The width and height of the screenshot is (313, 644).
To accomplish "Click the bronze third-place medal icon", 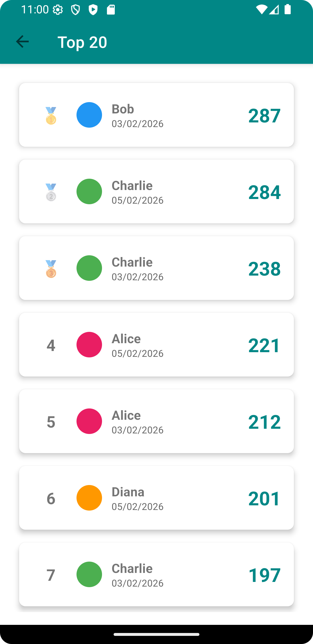I will coord(51,269).
